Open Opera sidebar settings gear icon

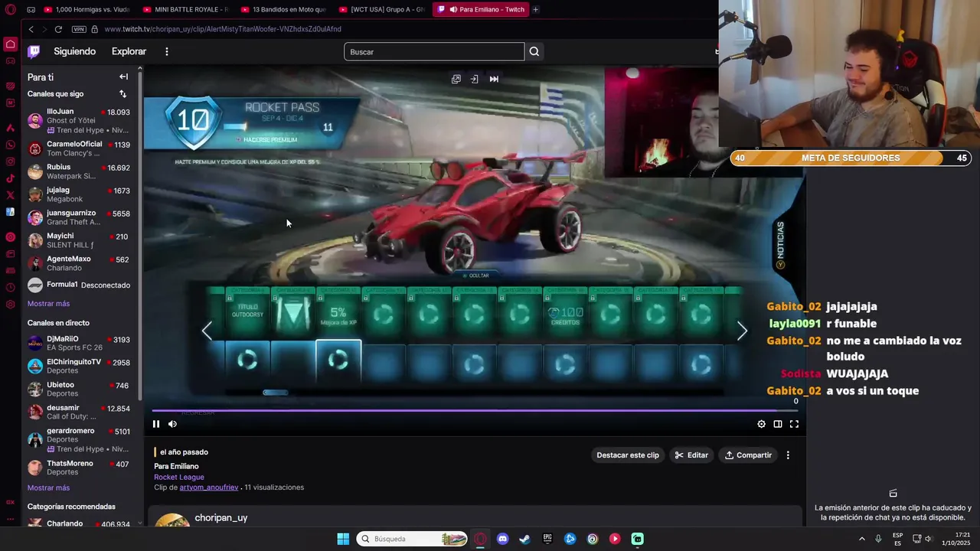(x=10, y=304)
